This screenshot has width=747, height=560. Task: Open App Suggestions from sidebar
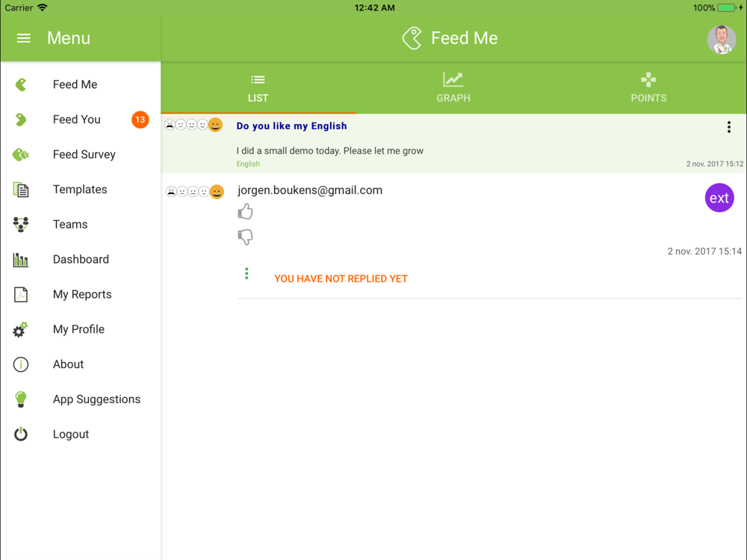[x=80, y=399]
